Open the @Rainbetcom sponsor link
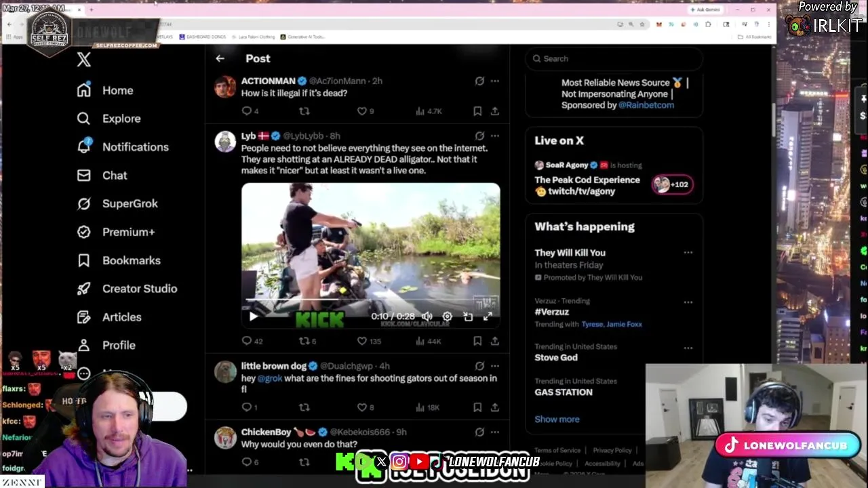 pyautogui.click(x=646, y=105)
